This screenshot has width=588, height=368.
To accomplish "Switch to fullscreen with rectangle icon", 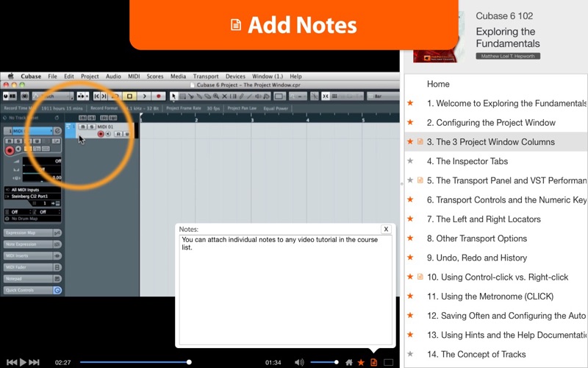I will [x=389, y=362].
